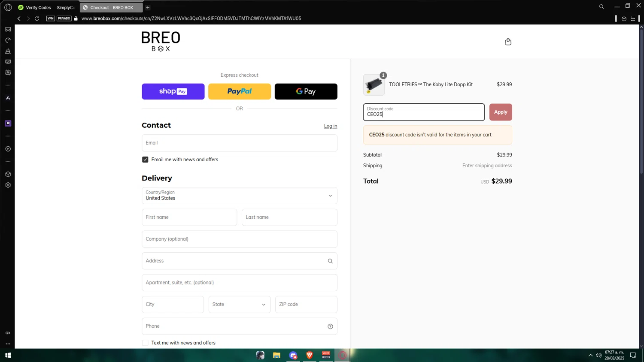
Task: Open the memory chip icon in sidebar
Action: click(x=8, y=72)
